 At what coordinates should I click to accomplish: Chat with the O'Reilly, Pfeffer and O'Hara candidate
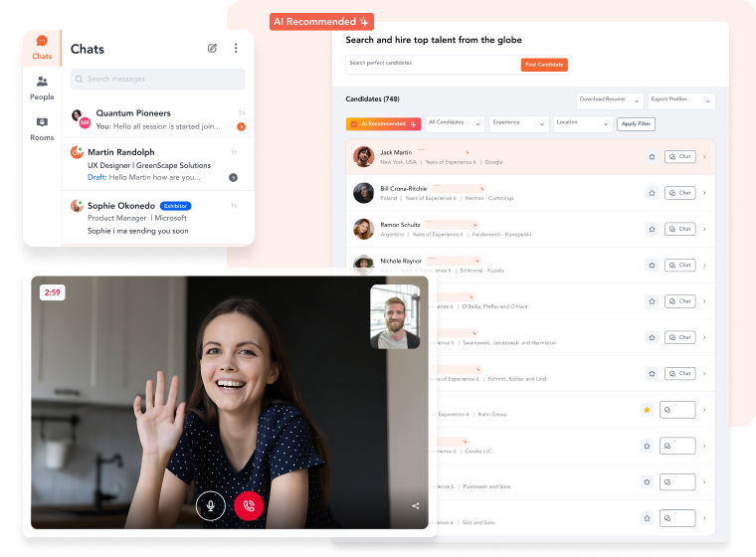coord(679,301)
